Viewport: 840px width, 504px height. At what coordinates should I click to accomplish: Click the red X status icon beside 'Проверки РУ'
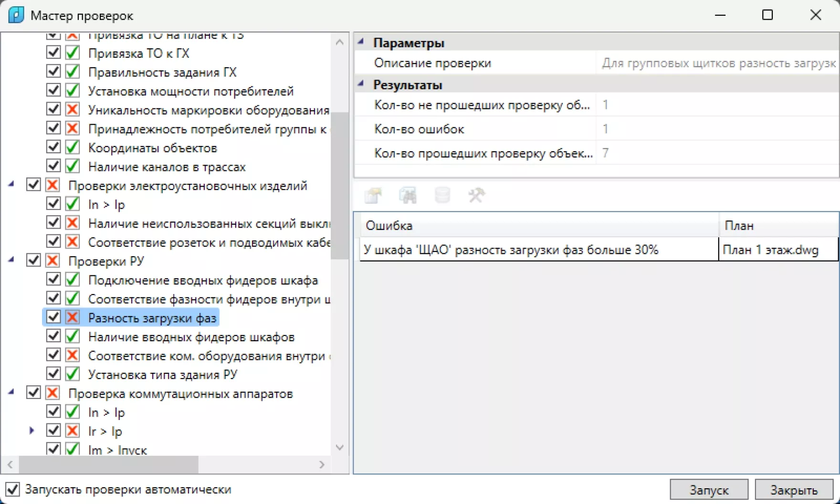tap(52, 261)
